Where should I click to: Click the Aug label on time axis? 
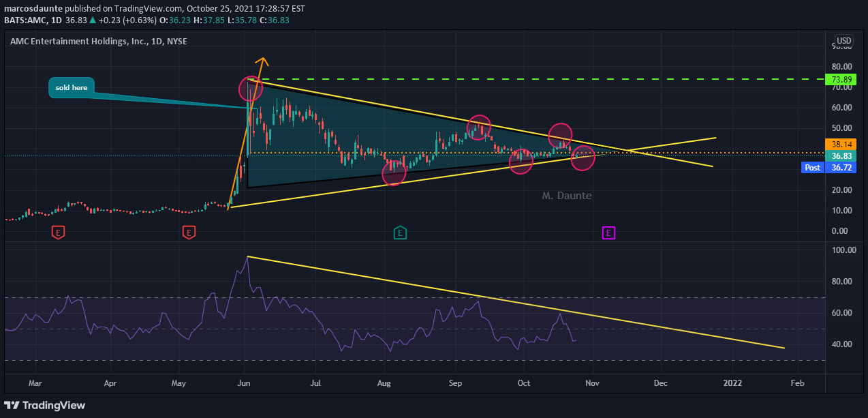tap(384, 383)
